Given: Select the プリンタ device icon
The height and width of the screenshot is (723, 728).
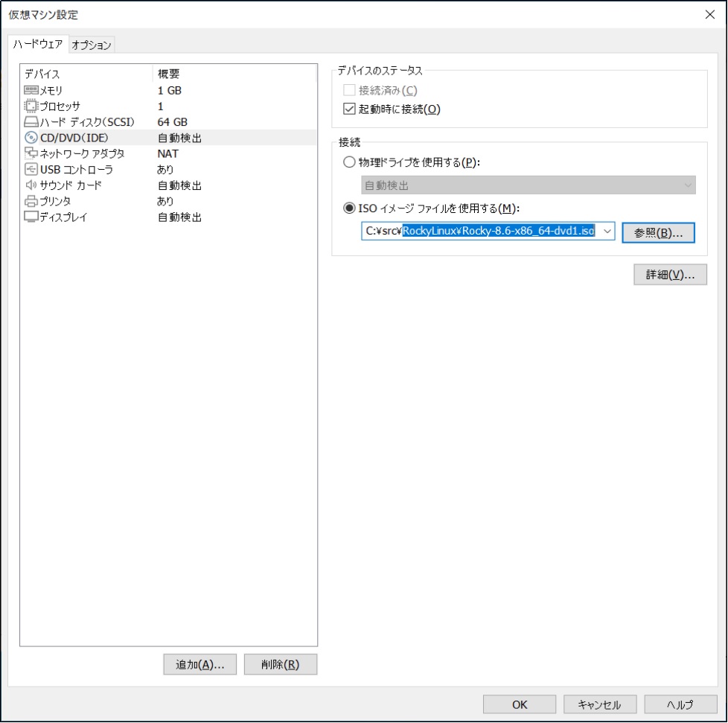Looking at the screenshot, I should click(32, 201).
